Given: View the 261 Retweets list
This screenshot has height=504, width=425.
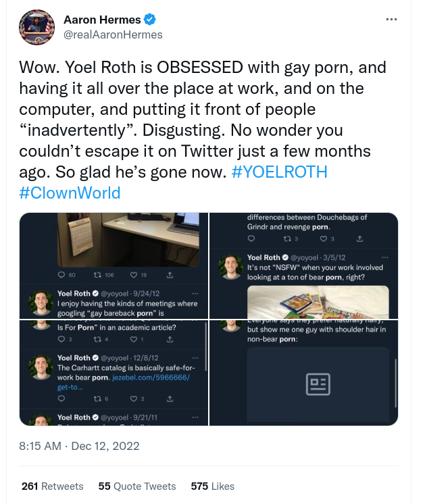Looking at the screenshot, I should tap(53, 486).
